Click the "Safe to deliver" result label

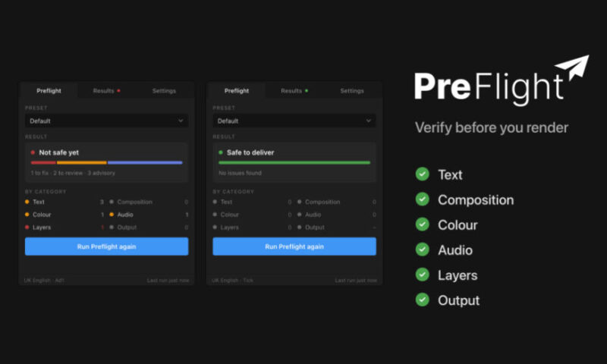pos(250,152)
